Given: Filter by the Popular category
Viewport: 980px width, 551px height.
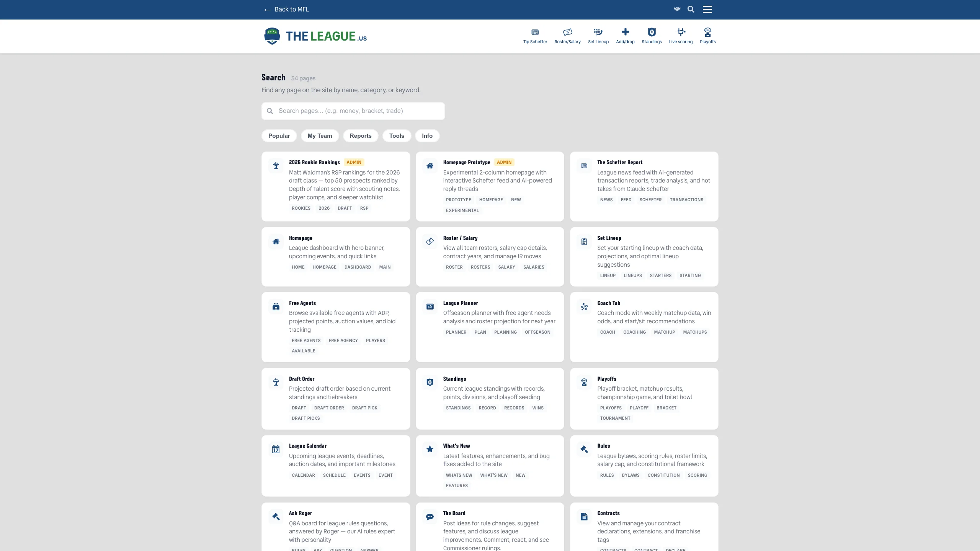Looking at the screenshot, I should (279, 136).
